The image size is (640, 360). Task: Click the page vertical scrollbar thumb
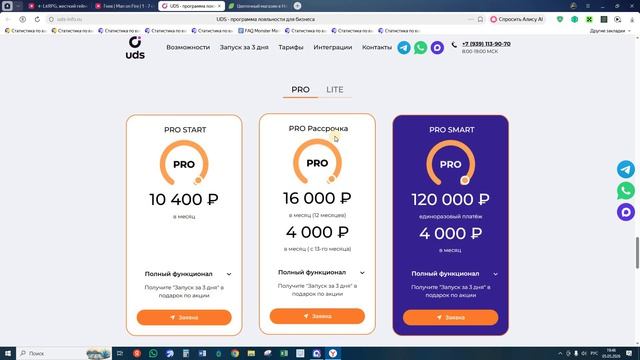pyautogui.click(x=637, y=253)
